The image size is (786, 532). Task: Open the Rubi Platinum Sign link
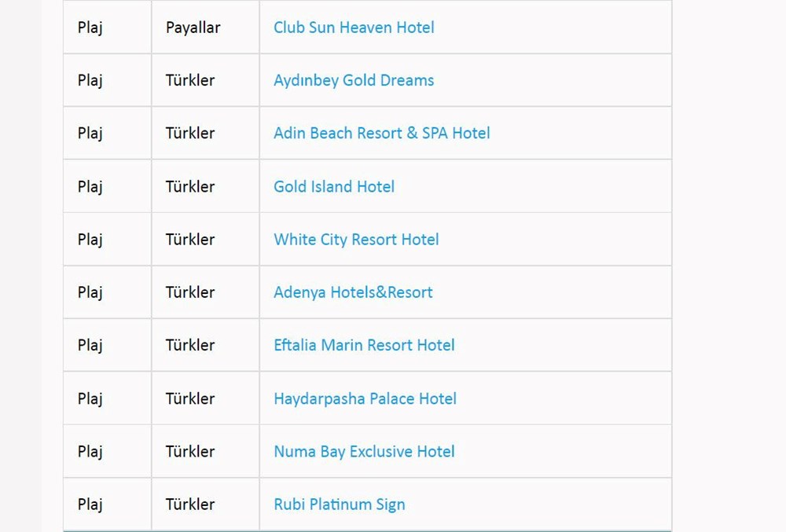(339, 504)
